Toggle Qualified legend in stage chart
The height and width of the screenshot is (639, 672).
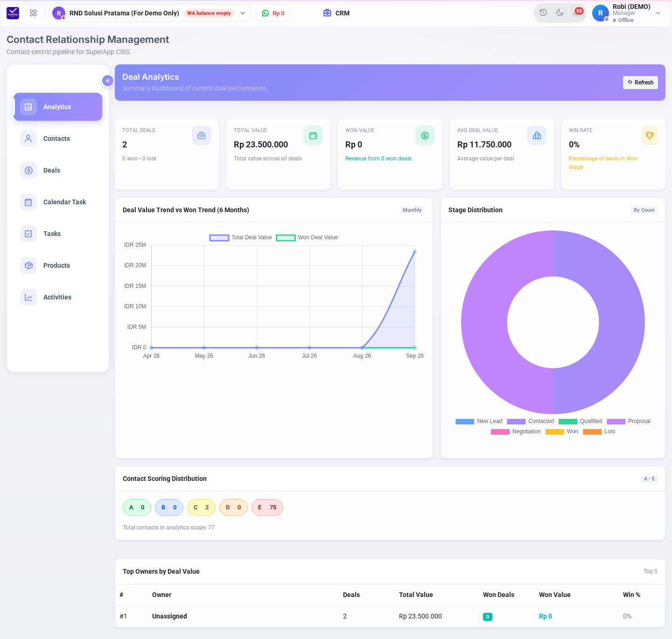tap(580, 421)
